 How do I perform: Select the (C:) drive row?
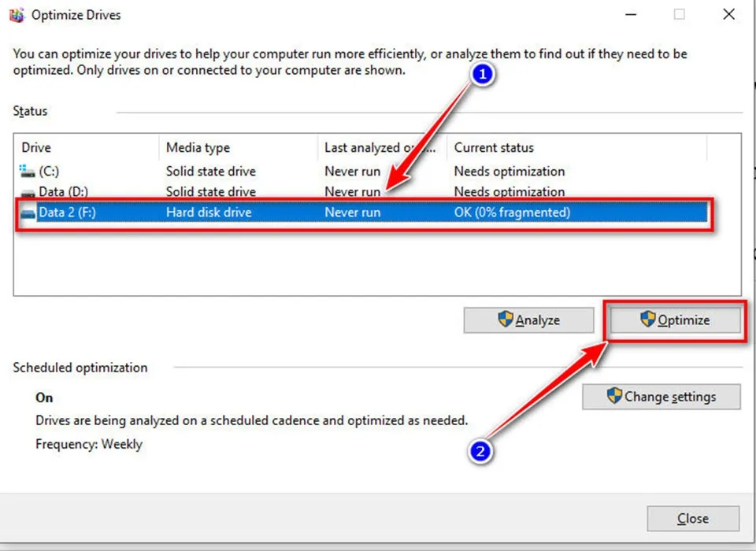236,171
